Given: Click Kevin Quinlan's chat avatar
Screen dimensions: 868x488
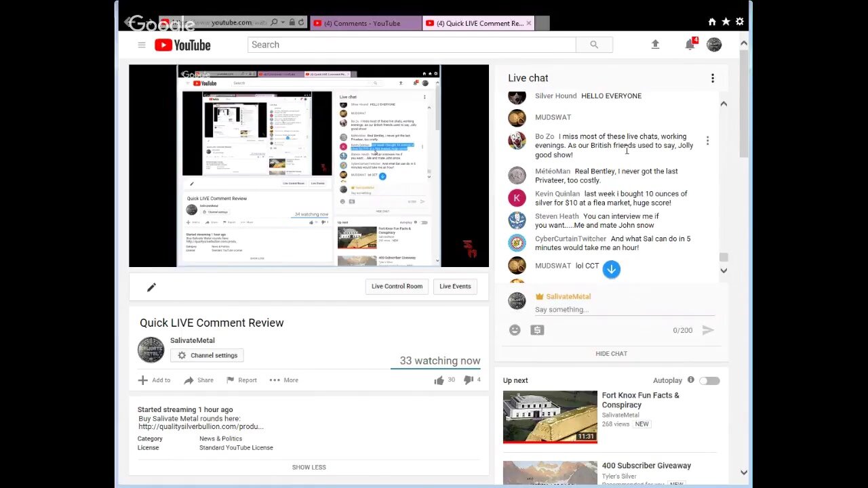Looking at the screenshot, I should (517, 198).
